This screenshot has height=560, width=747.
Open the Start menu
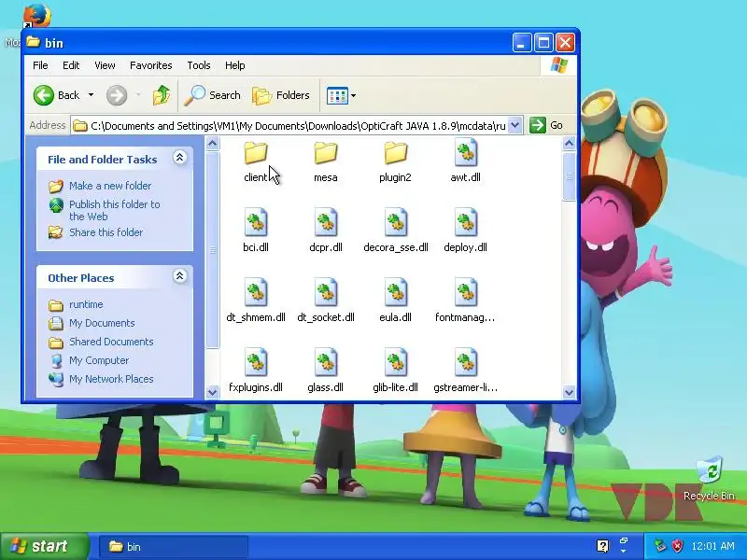44,546
